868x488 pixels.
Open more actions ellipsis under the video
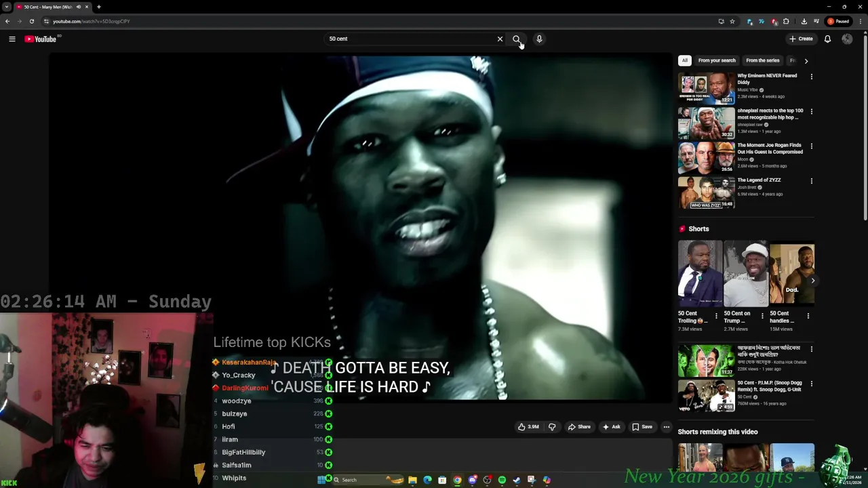tap(667, 427)
